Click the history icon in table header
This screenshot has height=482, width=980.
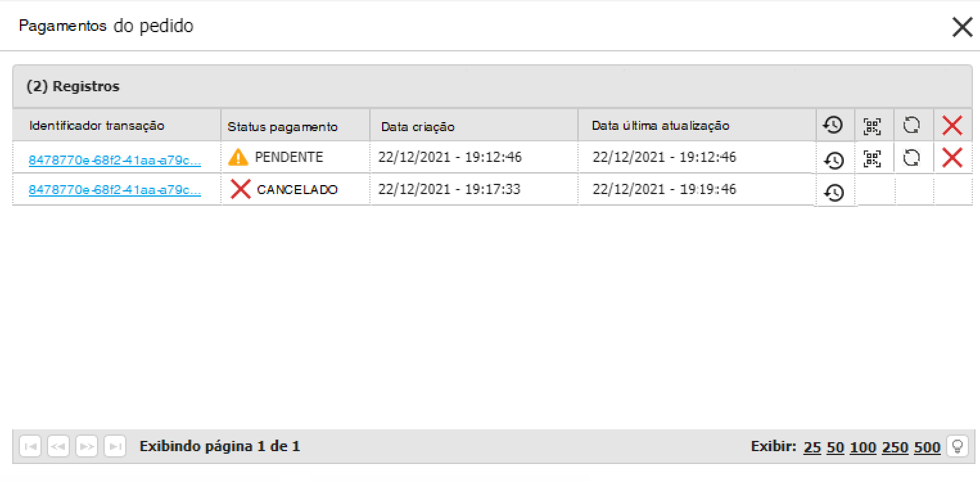(834, 125)
